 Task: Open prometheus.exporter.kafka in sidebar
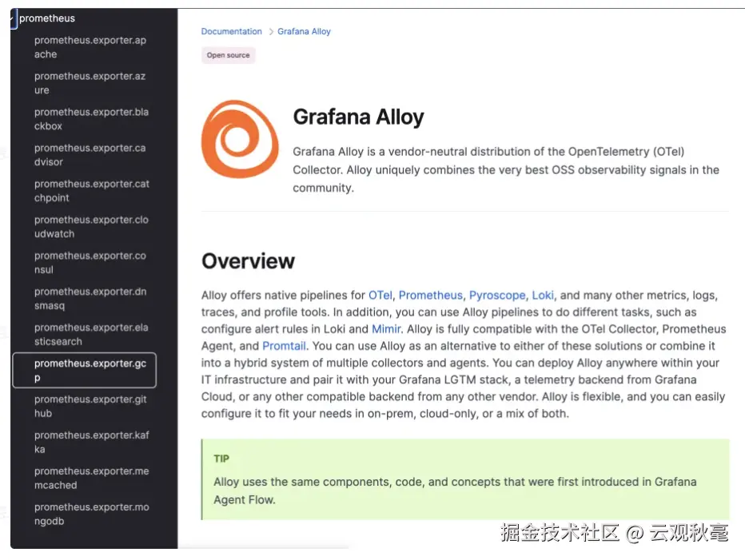92,443
